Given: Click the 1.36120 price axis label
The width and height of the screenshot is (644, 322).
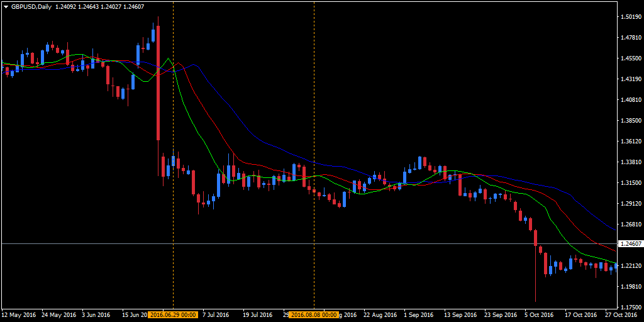Looking at the screenshot, I should click(633, 142).
